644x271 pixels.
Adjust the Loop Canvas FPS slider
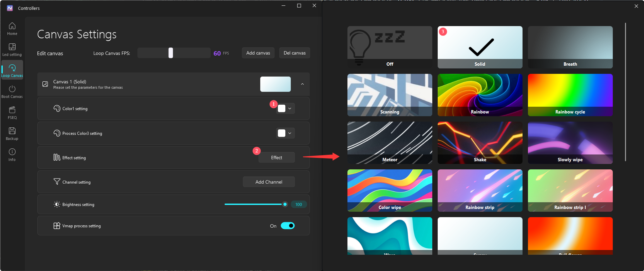174,53
